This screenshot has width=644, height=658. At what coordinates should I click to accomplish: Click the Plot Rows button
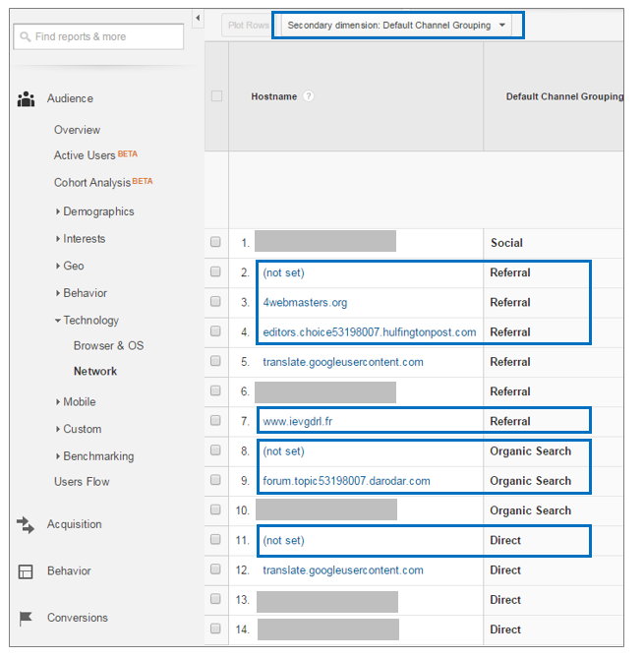(x=248, y=26)
